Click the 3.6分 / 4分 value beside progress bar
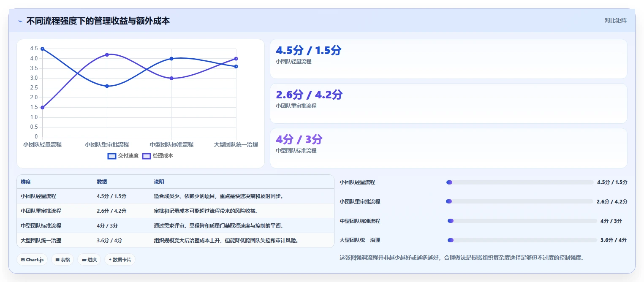Image resolution: width=644 pixels, height=282 pixels. (x=614, y=240)
